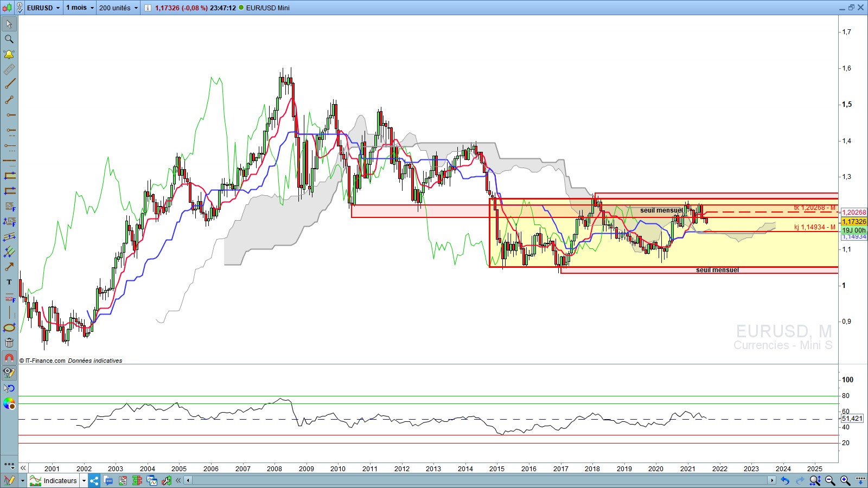Click the download bars icon
Screen dimensions: 868x488
coord(860,480)
